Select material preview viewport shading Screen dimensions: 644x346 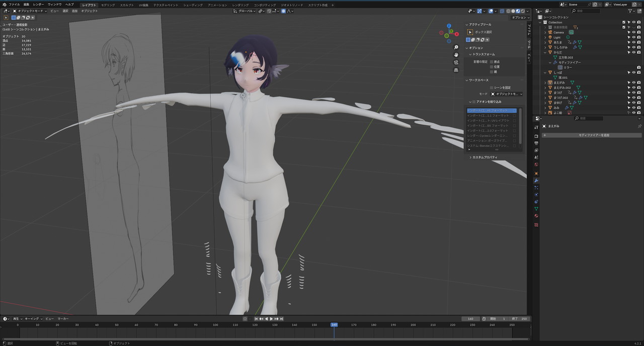[x=518, y=11]
